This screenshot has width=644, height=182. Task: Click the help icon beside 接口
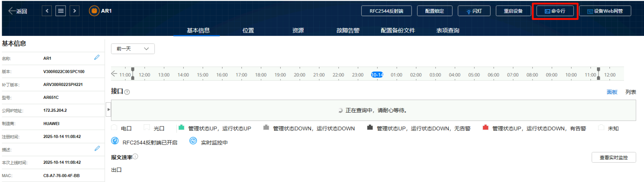127,92
